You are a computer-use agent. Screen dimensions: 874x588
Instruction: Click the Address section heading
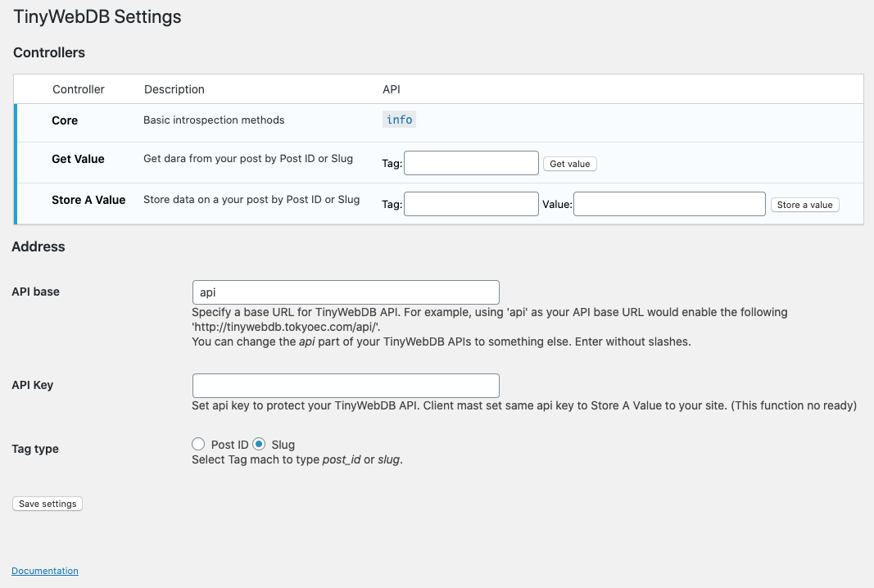pos(38,247)
